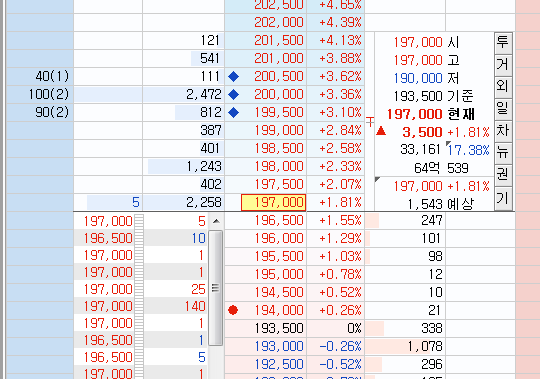The image size is (540, 379).
Task: Open the 거 side tab
Action: pyautogui.click(x=503, y=64)
